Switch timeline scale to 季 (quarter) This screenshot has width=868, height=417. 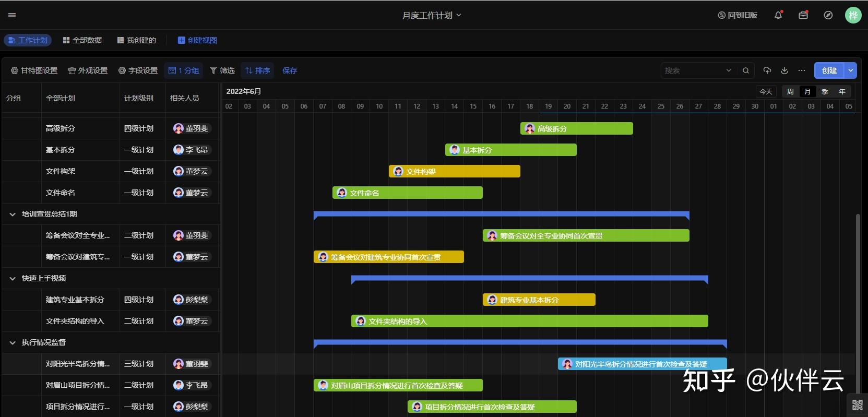tap(825, 91)
